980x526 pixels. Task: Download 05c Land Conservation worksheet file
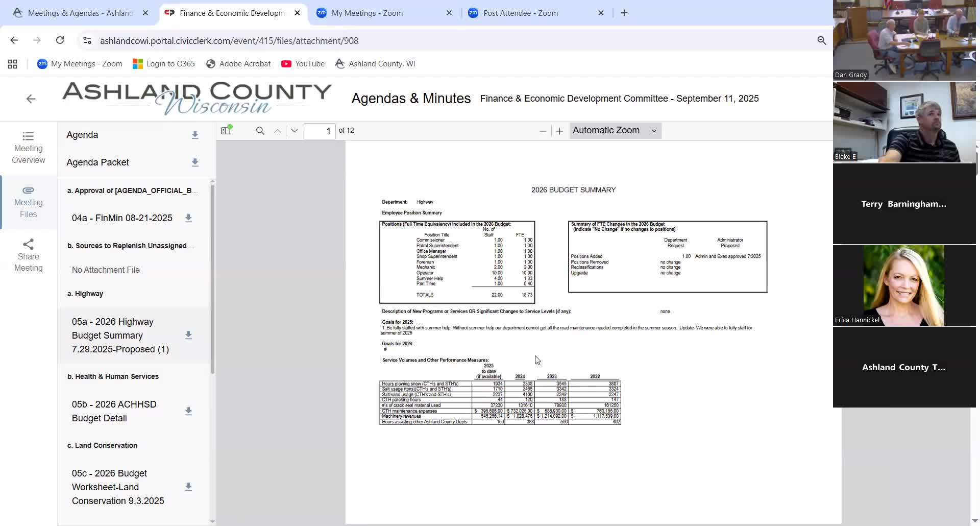pos(188,487)
